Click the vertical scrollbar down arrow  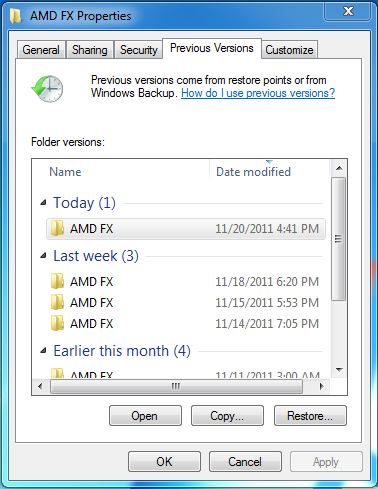pos(339,369)
